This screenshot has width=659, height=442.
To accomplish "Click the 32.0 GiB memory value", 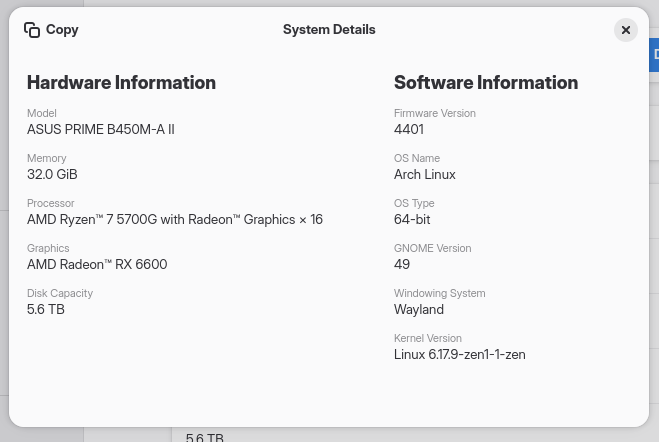I will pos(52,174).
